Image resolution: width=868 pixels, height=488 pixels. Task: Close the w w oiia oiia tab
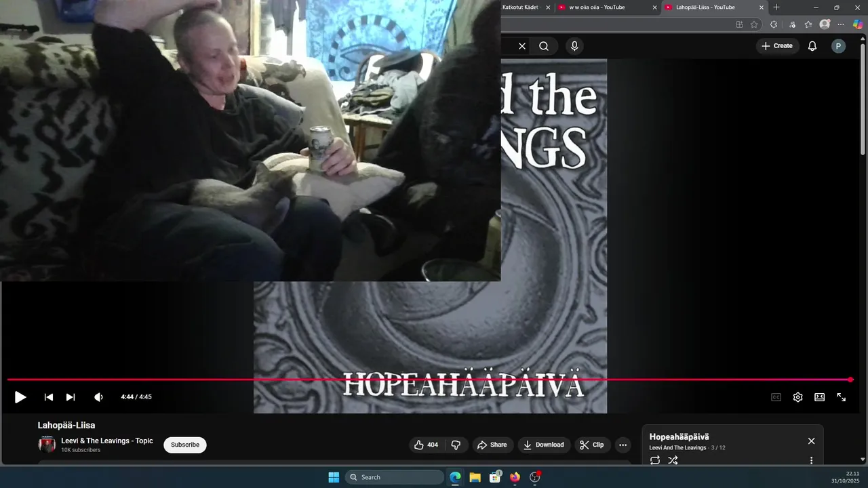[655, 7]
